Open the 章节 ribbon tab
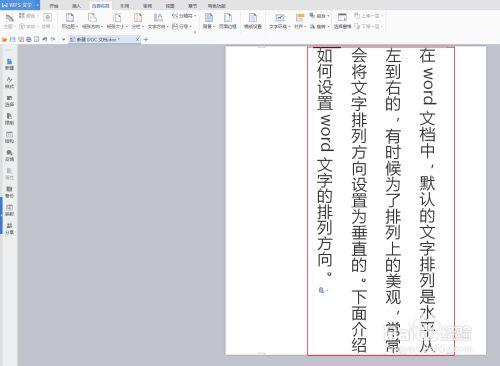 (192, 6)
